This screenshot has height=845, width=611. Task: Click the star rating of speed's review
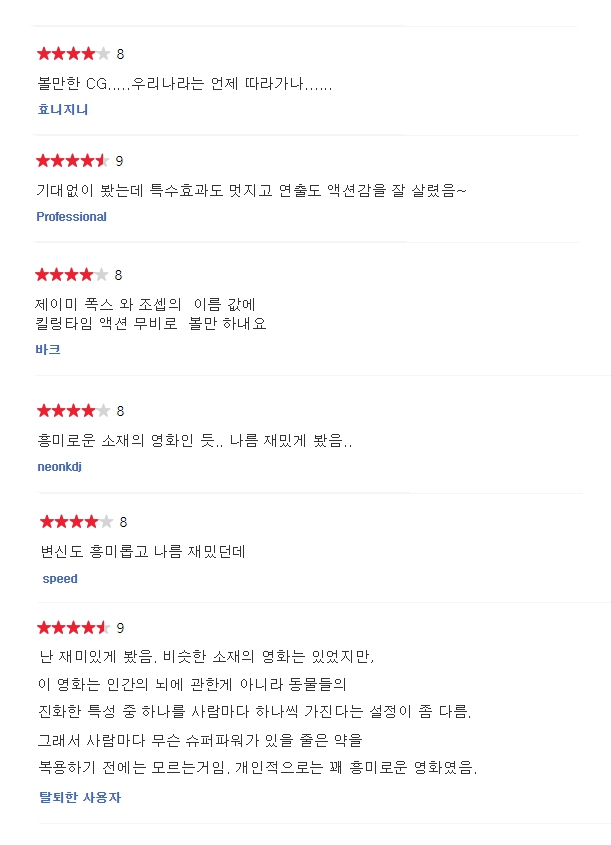tap(77, 522)
